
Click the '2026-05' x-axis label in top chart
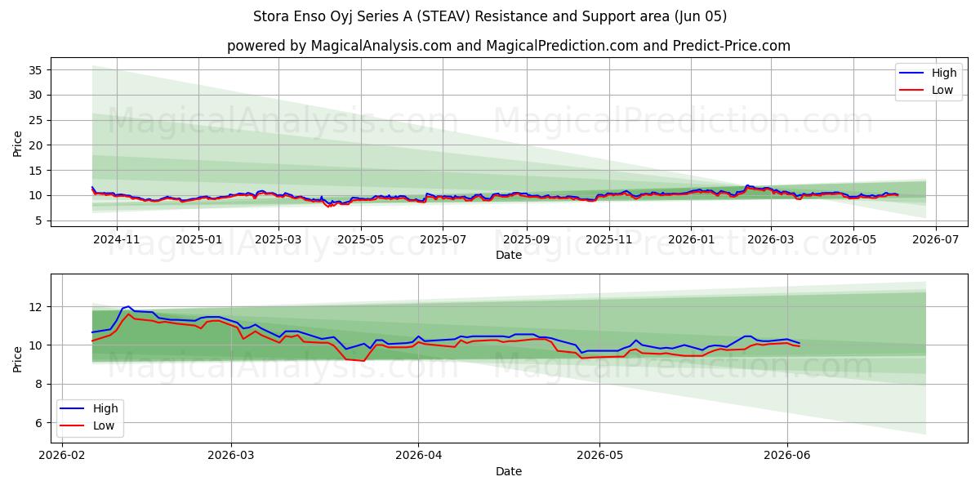click(853, 240)
